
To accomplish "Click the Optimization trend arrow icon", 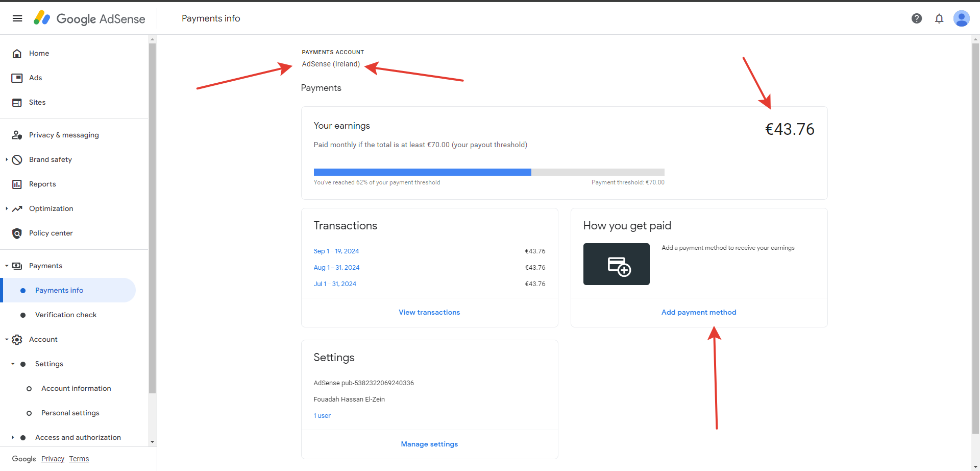I will pyautogui.click(x=17, y=208).
